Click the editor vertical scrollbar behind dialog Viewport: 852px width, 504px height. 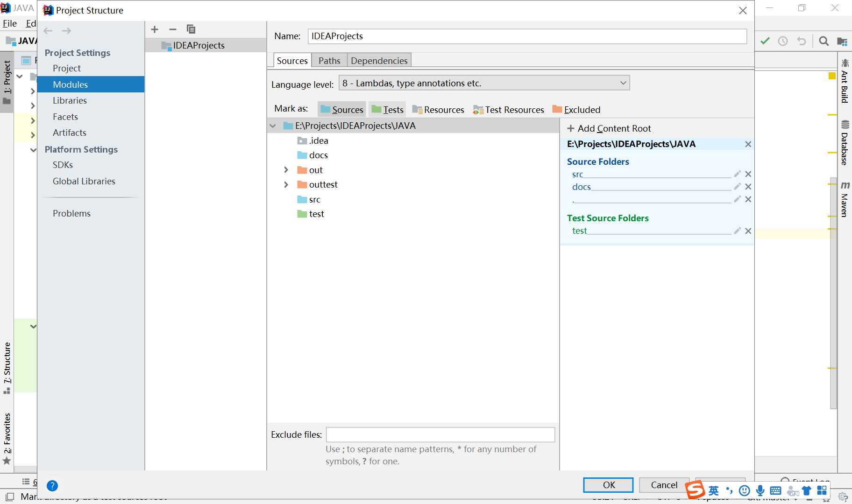[833, 293]
